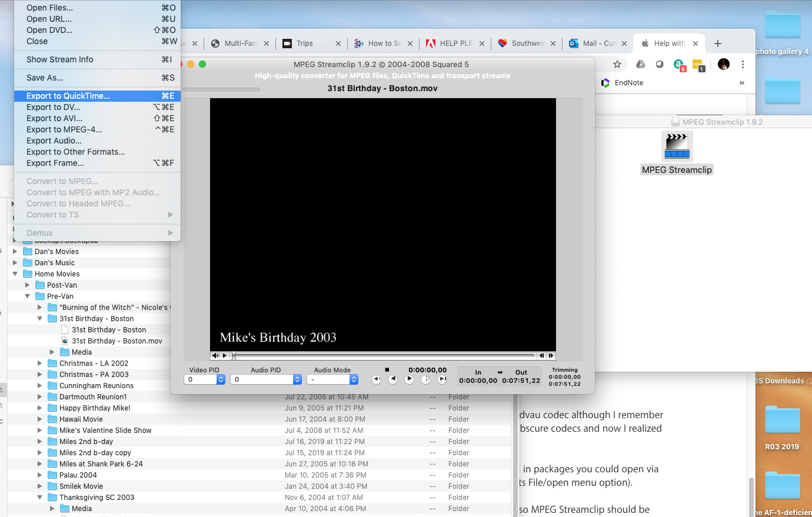Image resolution: width=812 pixels, height=517 pixels.
Task: Select the Miles 2nd b-day copy folder
Action: click(x=95, y=453)
